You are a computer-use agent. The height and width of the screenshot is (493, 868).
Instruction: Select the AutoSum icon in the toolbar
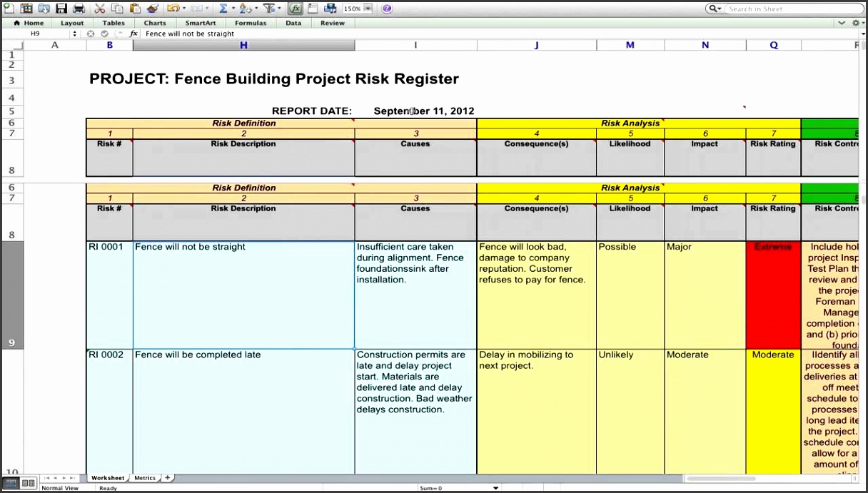[223, 8]
